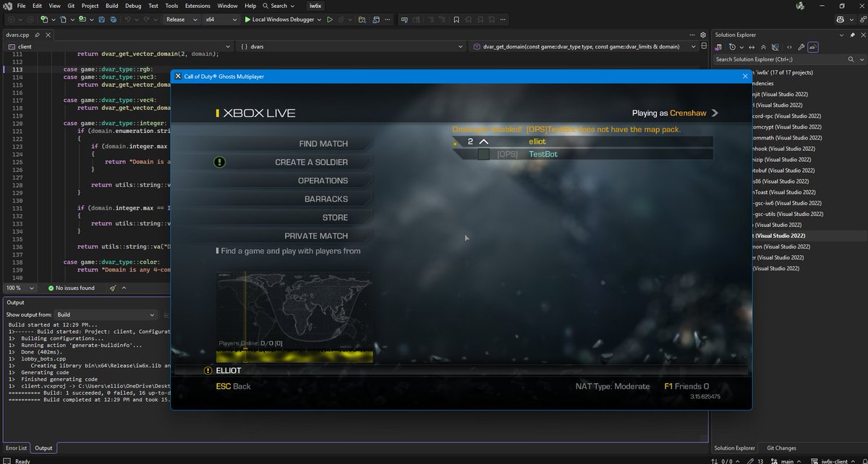Screen dimensions: 868x464
Task: Select the Output tab at the bottom
Action: pyautogui.click(x=44, y=448)
